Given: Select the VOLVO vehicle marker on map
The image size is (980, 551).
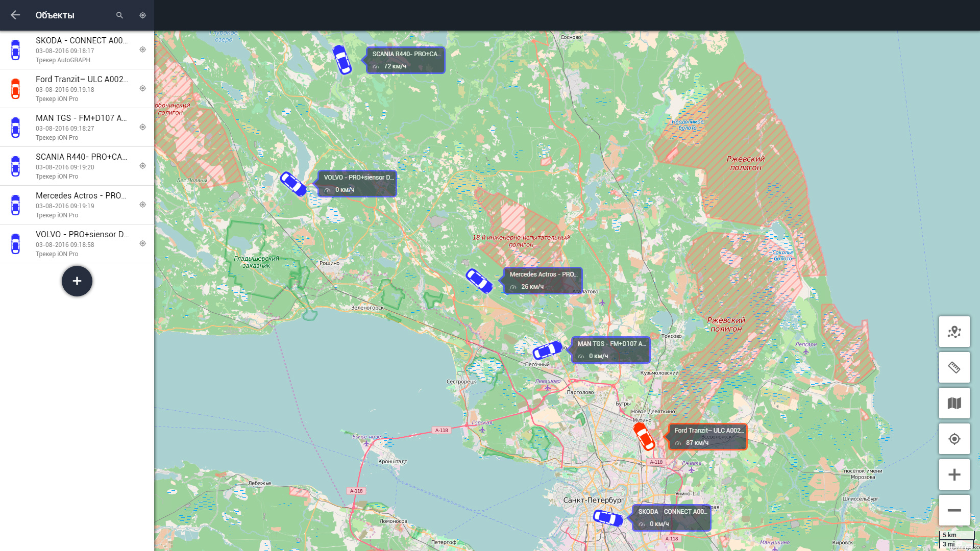Looking at the screenshot, I should click(293, 184).
